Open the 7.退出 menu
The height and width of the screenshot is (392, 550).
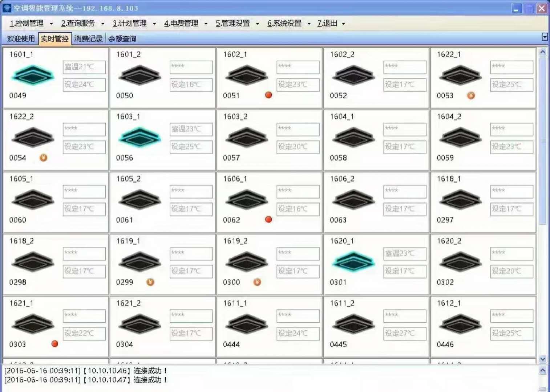click(327, 24)
